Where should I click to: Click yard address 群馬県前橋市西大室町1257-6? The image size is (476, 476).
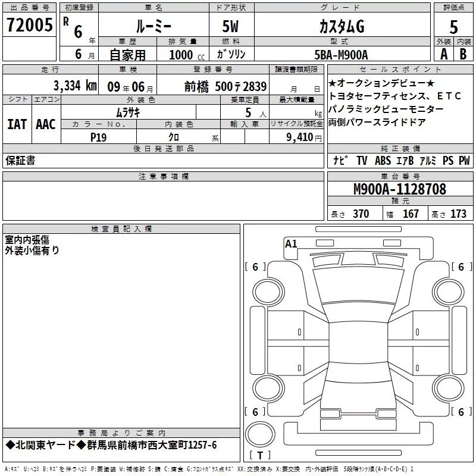tap(152, 445)
